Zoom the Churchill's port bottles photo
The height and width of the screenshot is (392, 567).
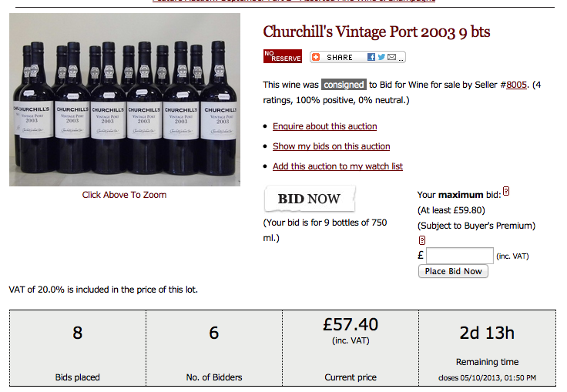[125, 99]
